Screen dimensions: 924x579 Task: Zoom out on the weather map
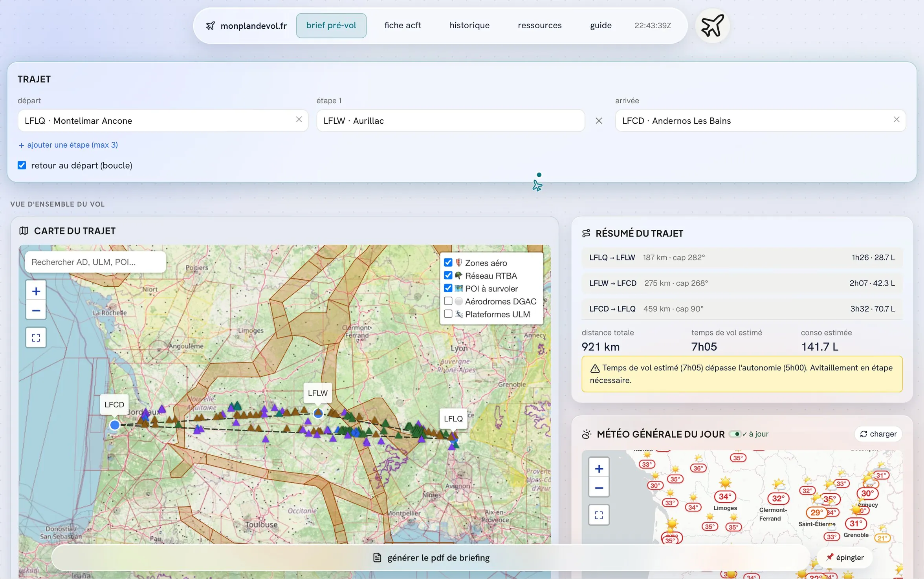tap(599, 488)
